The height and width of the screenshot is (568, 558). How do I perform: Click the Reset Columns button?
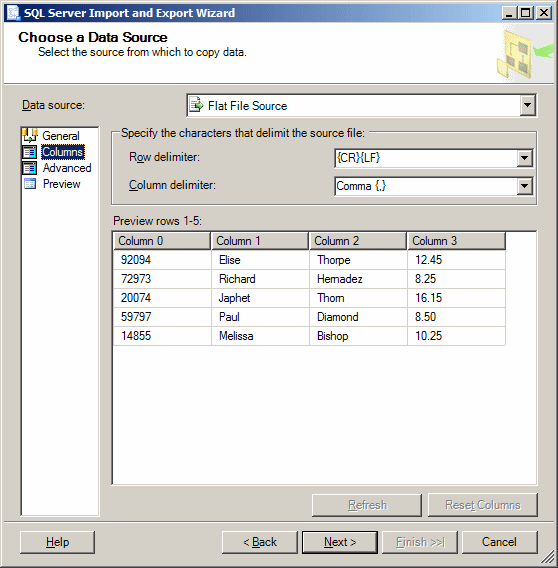(x=483, y=505)
